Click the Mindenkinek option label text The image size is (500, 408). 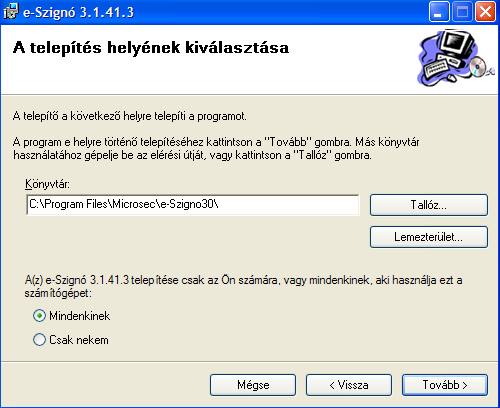point(80,316)
